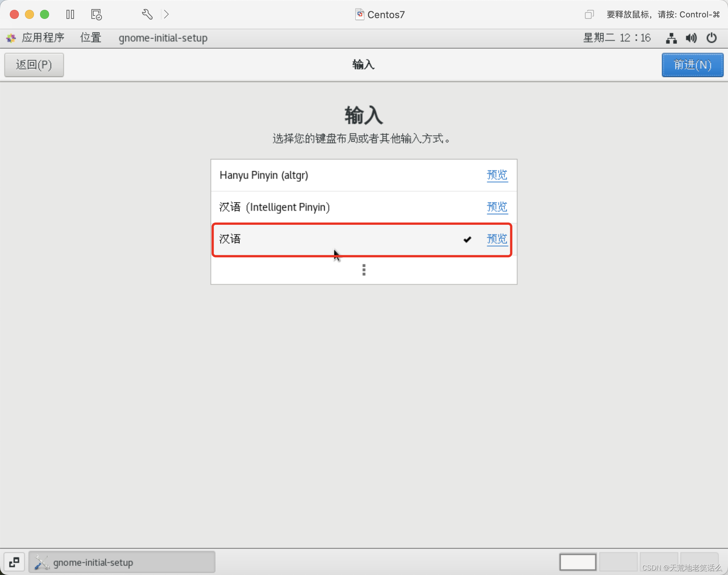728x575 pixels.
Task: Expand more input sources via three dots
Action: (364, 270)
